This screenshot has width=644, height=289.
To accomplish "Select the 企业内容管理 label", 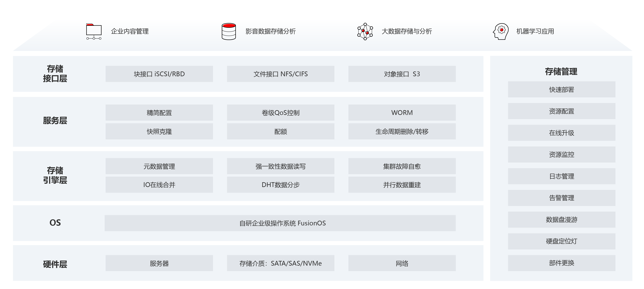I will point(130,31).
